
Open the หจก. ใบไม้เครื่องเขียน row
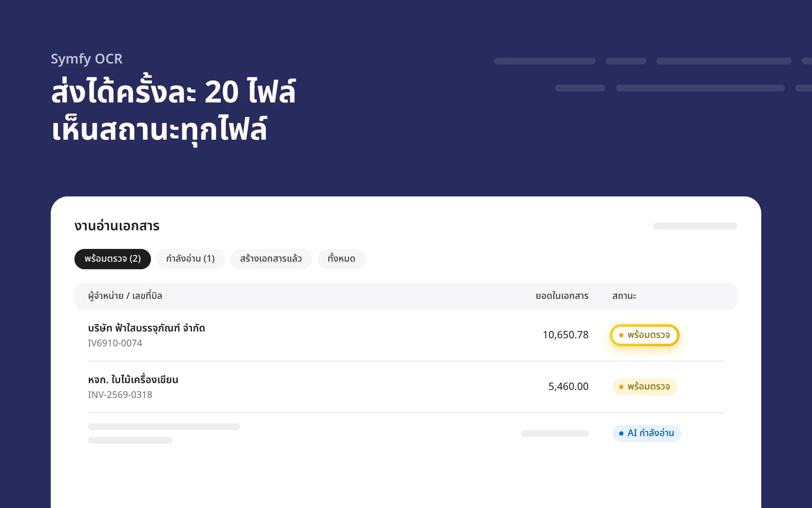(x=406, y=387)
